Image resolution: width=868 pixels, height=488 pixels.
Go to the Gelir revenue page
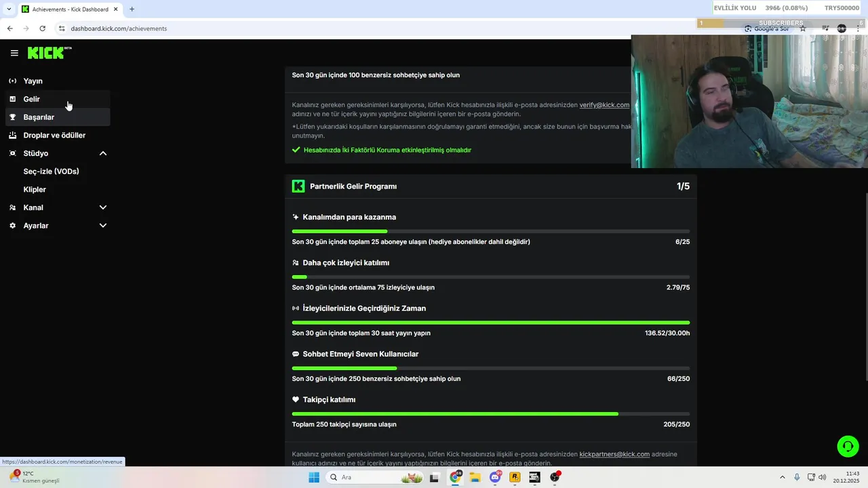58,99
